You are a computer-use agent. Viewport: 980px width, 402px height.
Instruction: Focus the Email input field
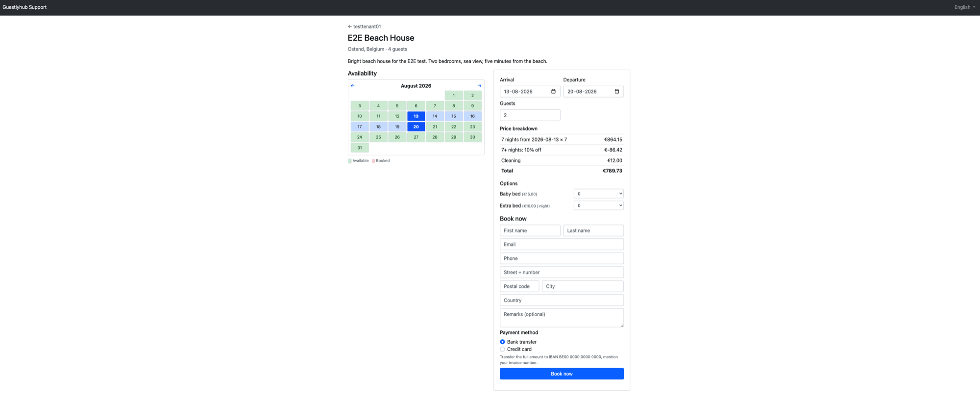tap(562, 244)
